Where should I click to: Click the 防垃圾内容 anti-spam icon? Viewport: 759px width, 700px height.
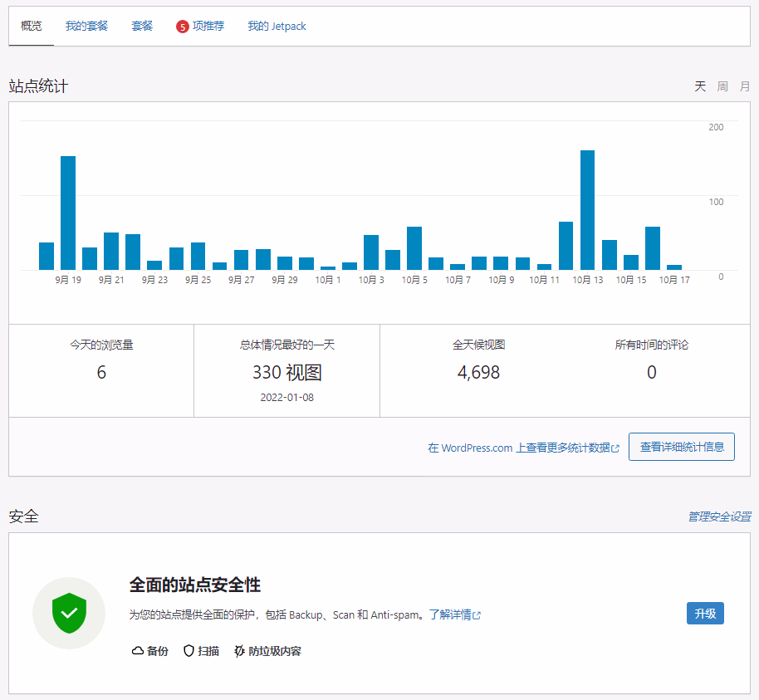[240, 651]
